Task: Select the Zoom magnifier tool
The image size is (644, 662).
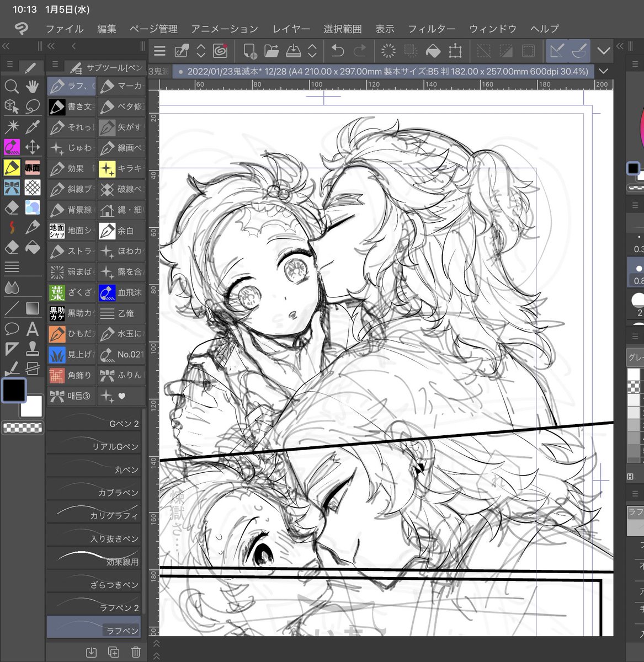Action: pos(12,86)
